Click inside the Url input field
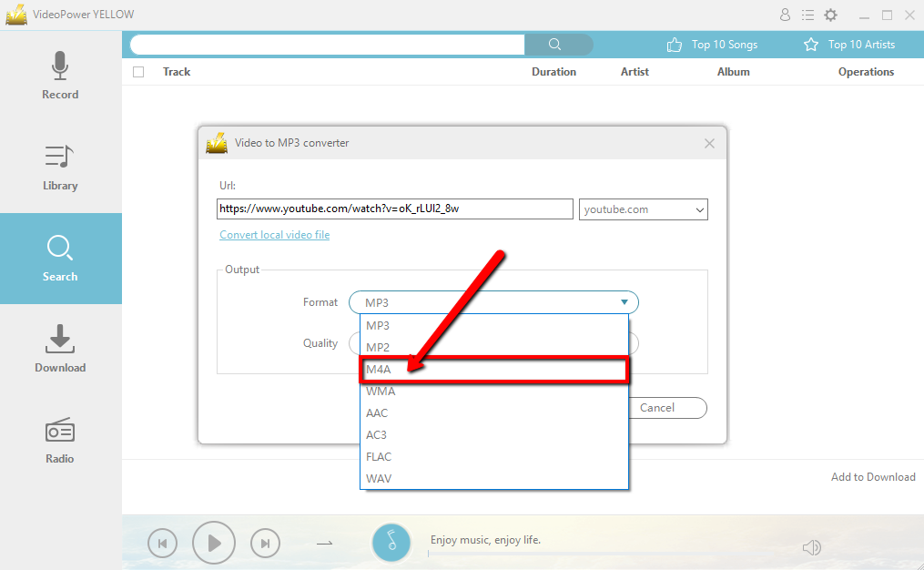 click(x=394, y=209)
